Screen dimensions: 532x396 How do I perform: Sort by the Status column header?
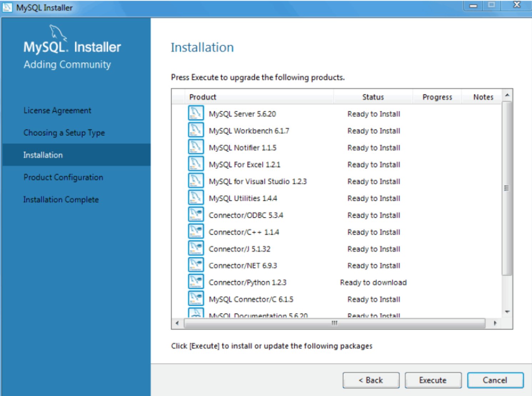tap(373, 97)
